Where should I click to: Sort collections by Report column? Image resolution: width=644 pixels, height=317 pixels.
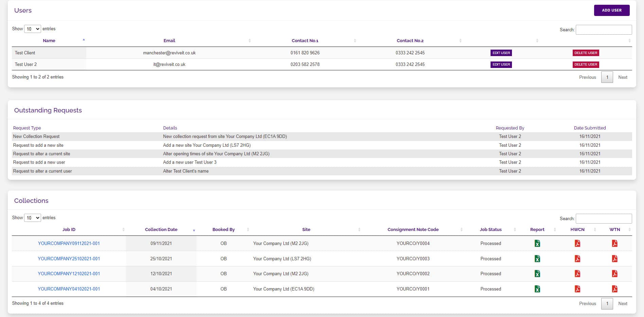point(537,230)
